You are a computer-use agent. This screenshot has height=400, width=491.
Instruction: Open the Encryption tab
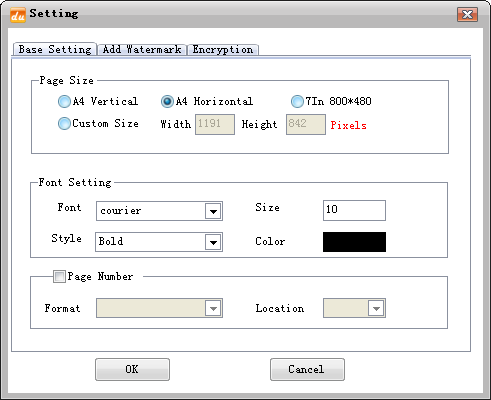click(223, 50)
